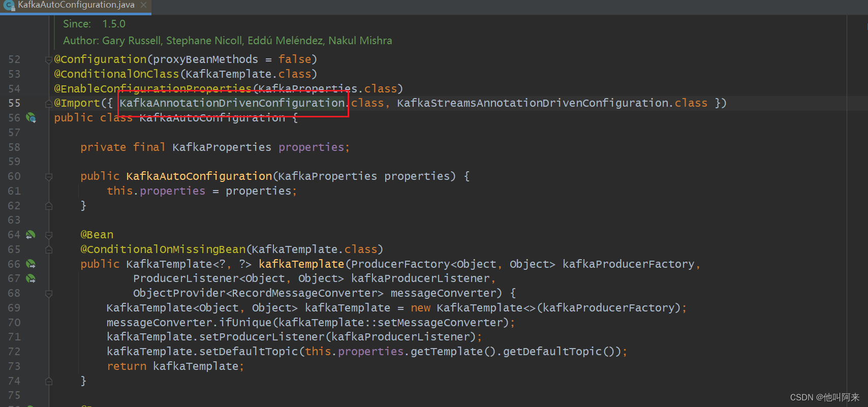Click the Since 1.5.0 Javadoc text
The height and width of the screenshot is (407, 868).
point(94,24)
